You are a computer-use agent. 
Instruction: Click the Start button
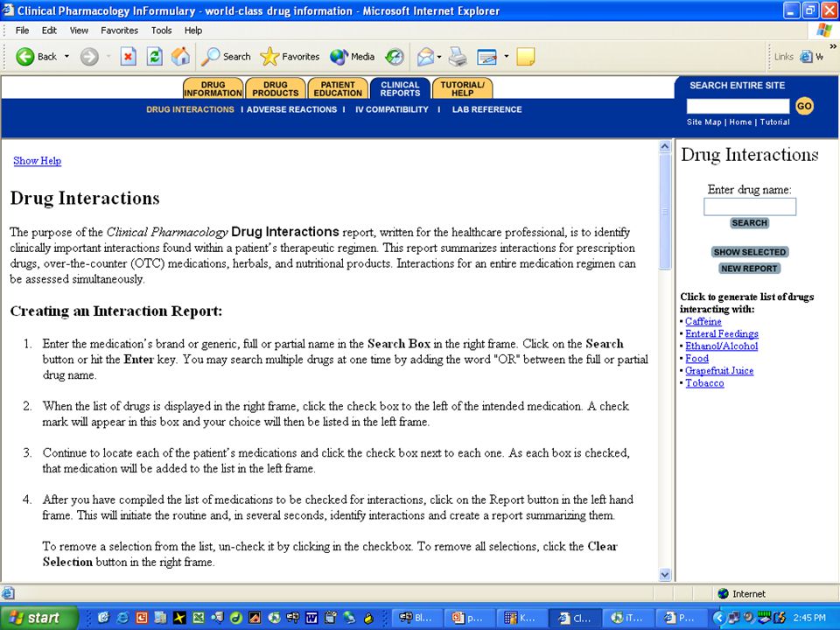click(x=38, y=618)
